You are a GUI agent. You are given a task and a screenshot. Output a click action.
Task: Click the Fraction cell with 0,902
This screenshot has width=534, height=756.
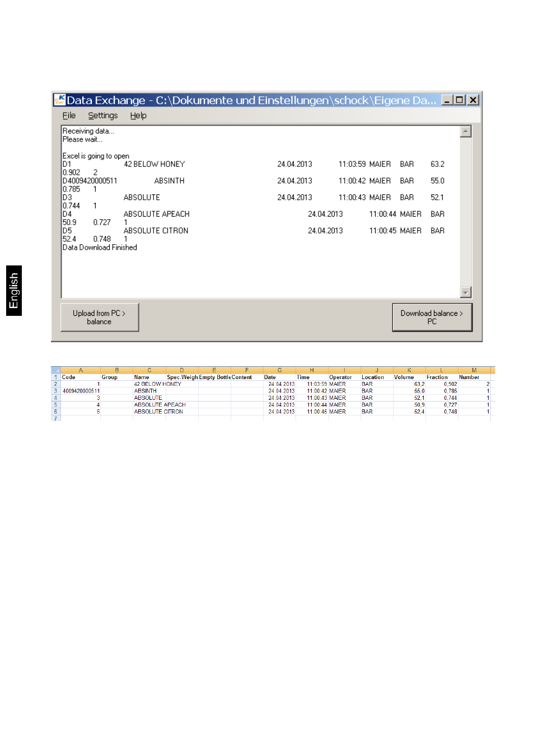click(x=449, y=384)
